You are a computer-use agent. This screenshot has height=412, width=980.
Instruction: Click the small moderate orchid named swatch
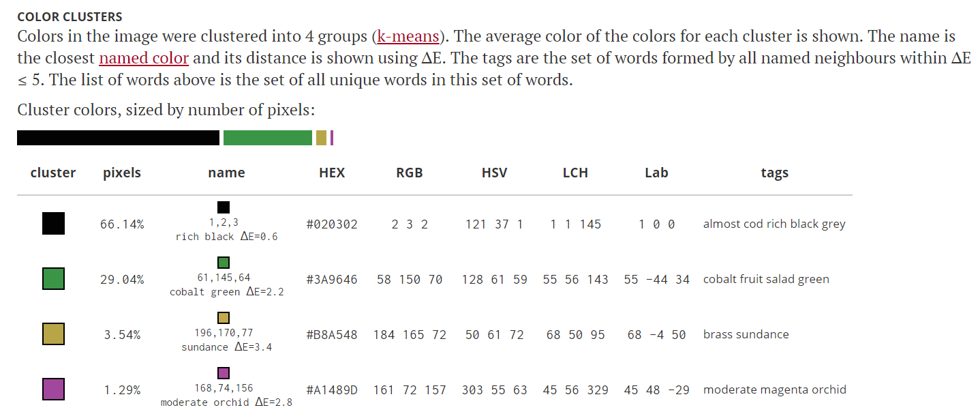[224, 373]
